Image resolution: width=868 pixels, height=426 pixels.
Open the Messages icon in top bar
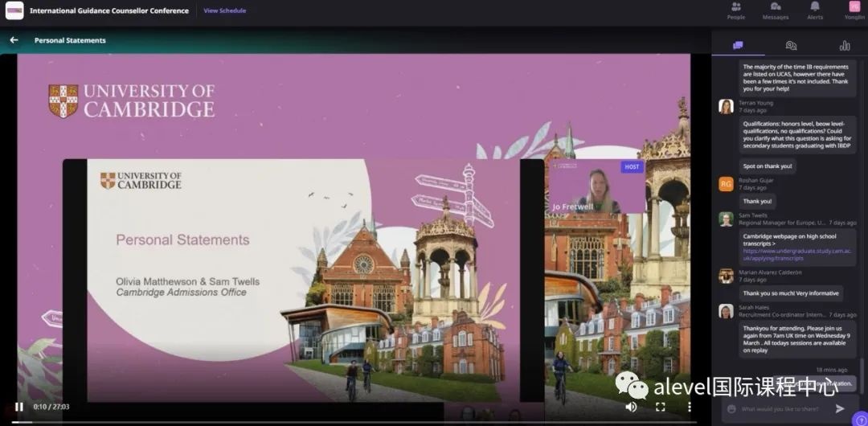click(775, 10)
